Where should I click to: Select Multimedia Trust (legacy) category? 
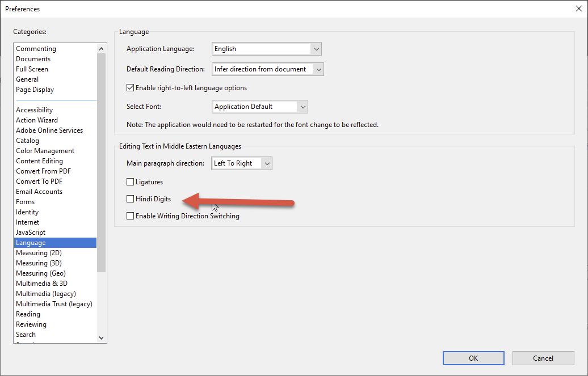pos(54,304)
